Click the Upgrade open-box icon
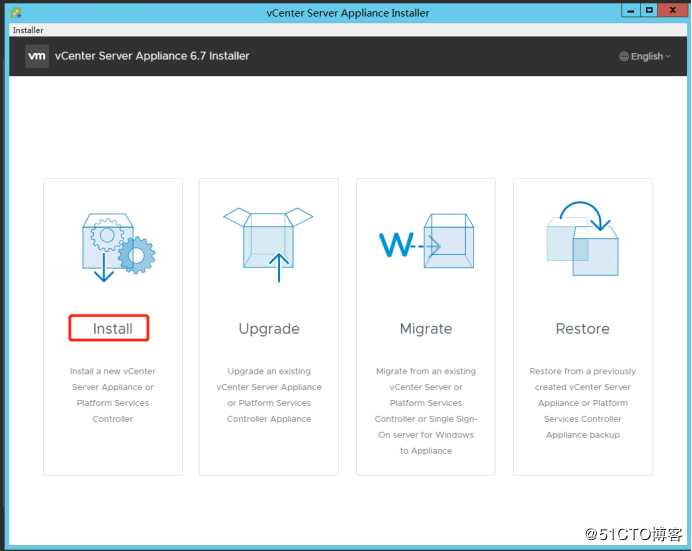This screenshot has height=551, width=692. click(268, 244)
